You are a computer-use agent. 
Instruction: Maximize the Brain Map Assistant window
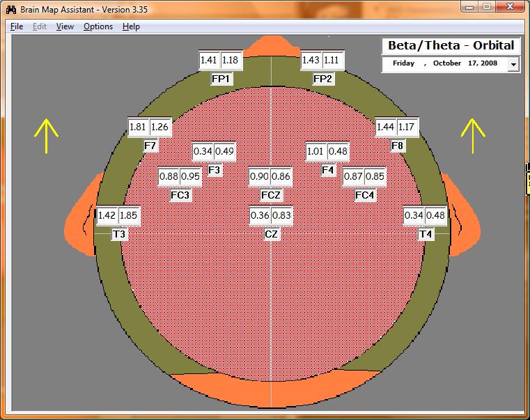tap(486, 7)
